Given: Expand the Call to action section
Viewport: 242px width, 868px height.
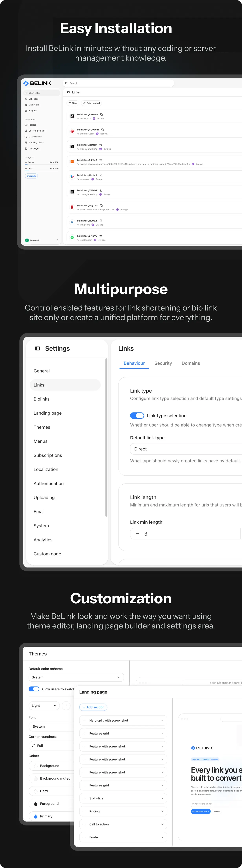Looking at the screenshot, I should (162, 824).
